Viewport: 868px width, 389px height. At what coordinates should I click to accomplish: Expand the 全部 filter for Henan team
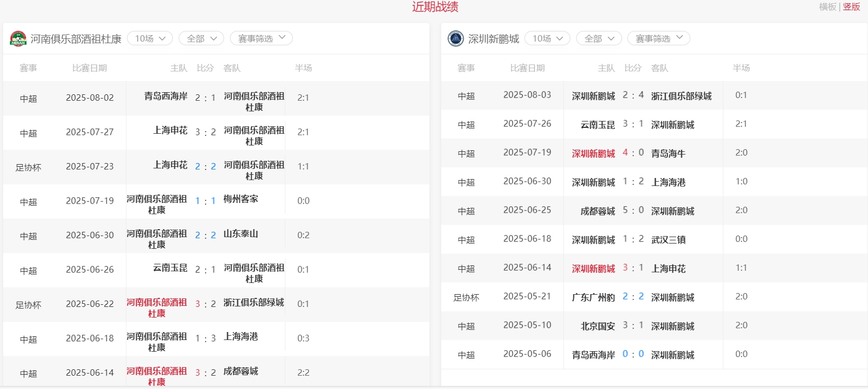pos(201,38)
